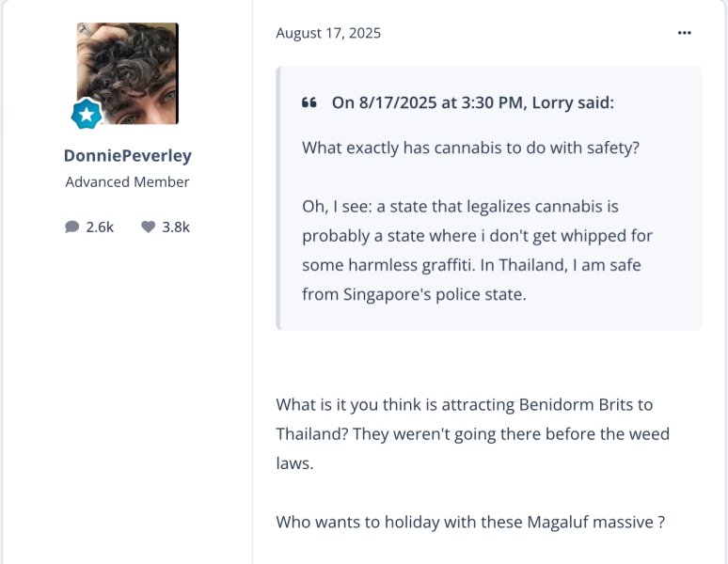
Task: Click the "8/17/2025 at 3:30 PM" quote timestamp
Action: coord(440,102)
